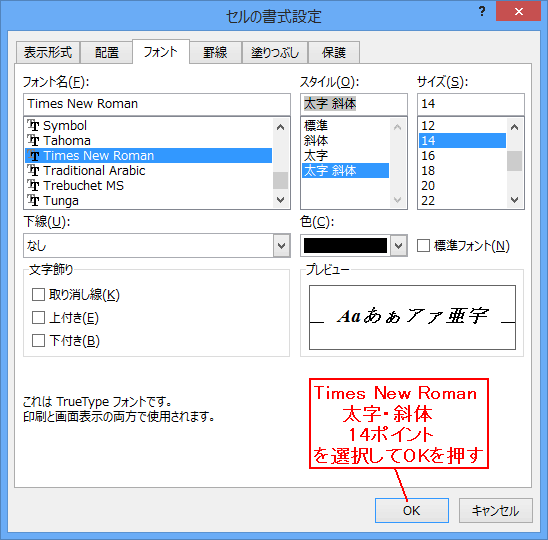Click the help question mark icon
Viewport: 548px width, 540px height.
click(482, 12)
